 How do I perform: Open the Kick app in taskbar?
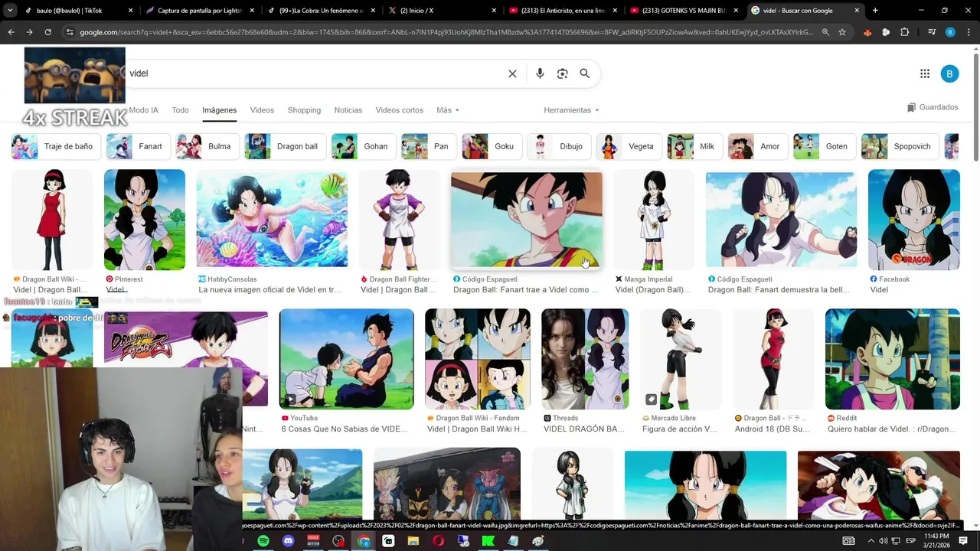488,541
